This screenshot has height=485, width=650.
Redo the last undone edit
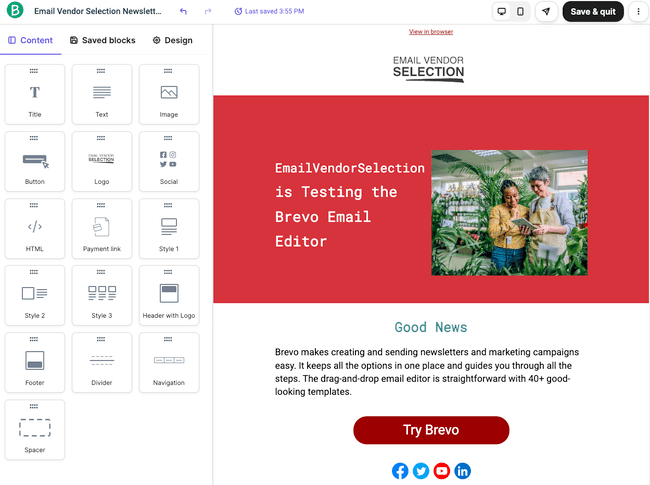(208, 12)
